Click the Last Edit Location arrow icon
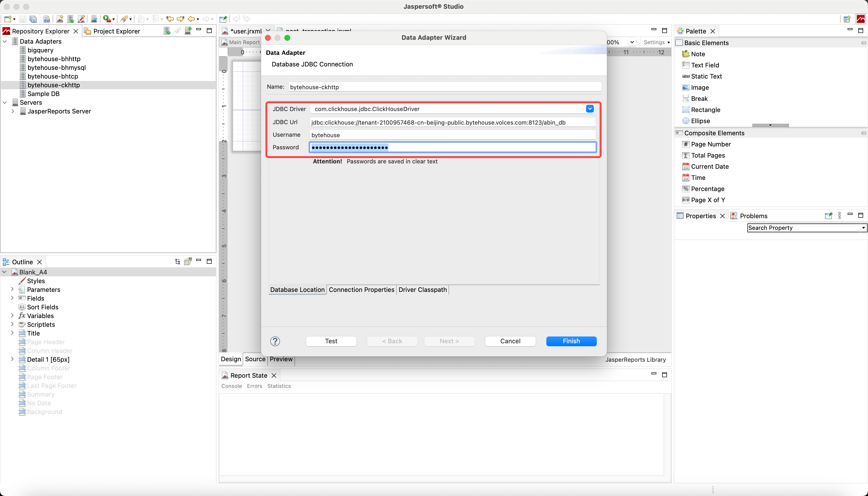 click(x=170, y=19)
